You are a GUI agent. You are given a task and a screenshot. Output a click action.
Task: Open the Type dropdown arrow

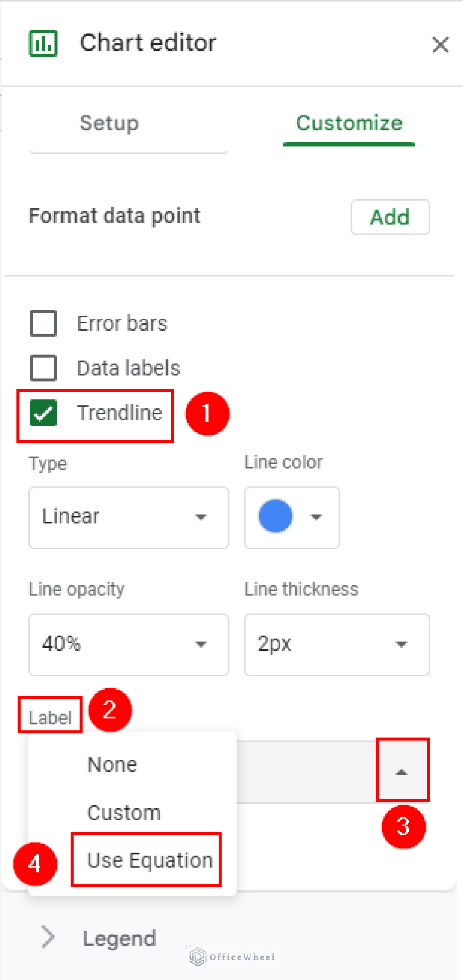pyautogui.click(x=200, y=517)
